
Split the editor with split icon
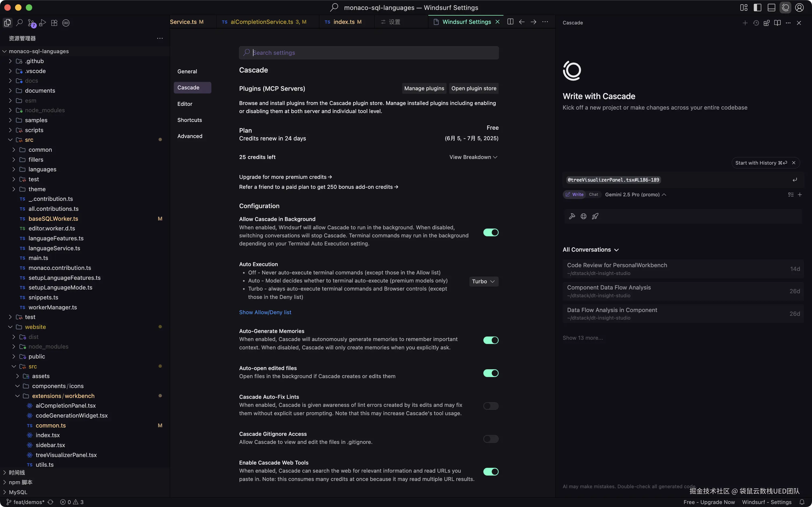point(510,22)
